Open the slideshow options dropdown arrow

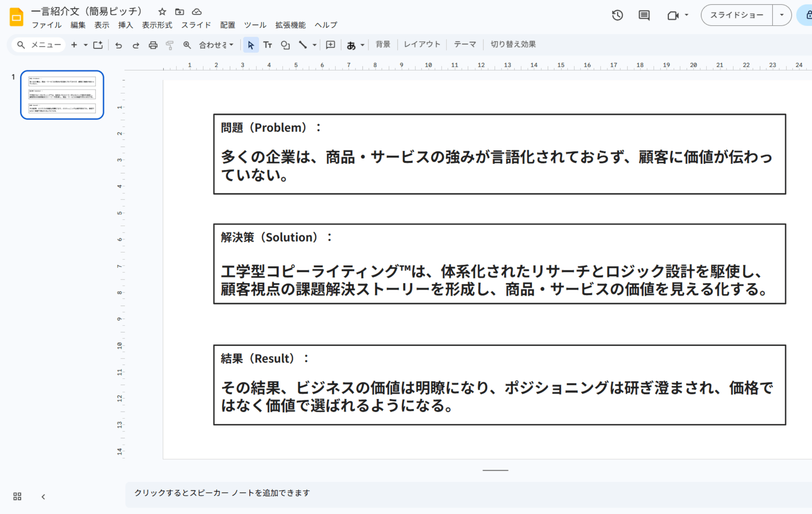click(x=782, y=15)
